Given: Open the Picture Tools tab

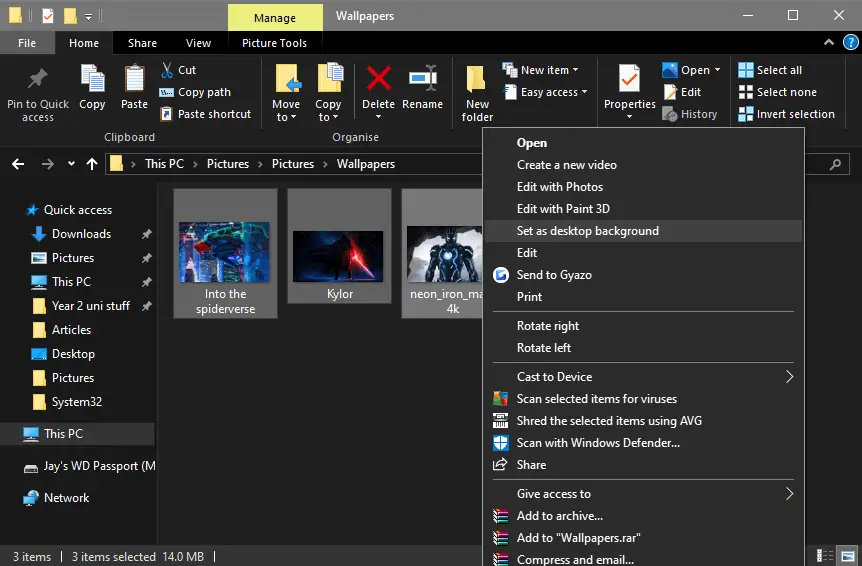Looking at the screenshot, I should pos(274,43).
